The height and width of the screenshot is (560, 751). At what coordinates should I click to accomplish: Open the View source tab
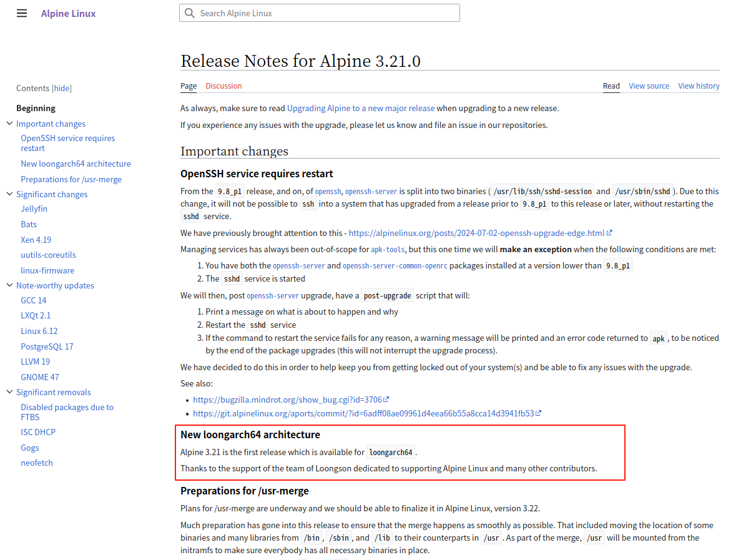click(x=649, y=86)
